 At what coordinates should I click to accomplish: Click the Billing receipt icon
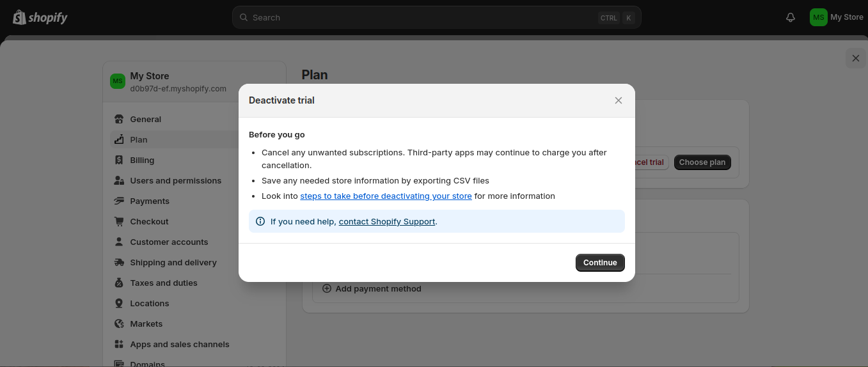click(x=118, y=160)
